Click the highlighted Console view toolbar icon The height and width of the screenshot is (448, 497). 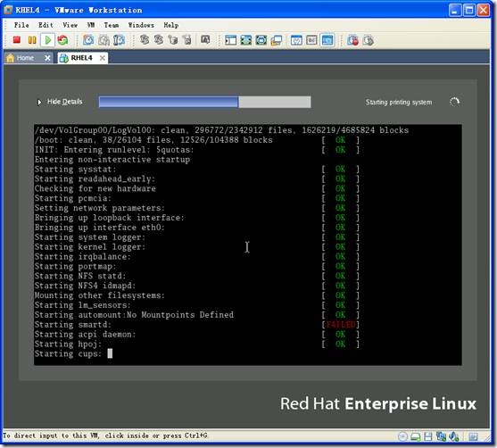pyautogui.click(x=327, y=40)
